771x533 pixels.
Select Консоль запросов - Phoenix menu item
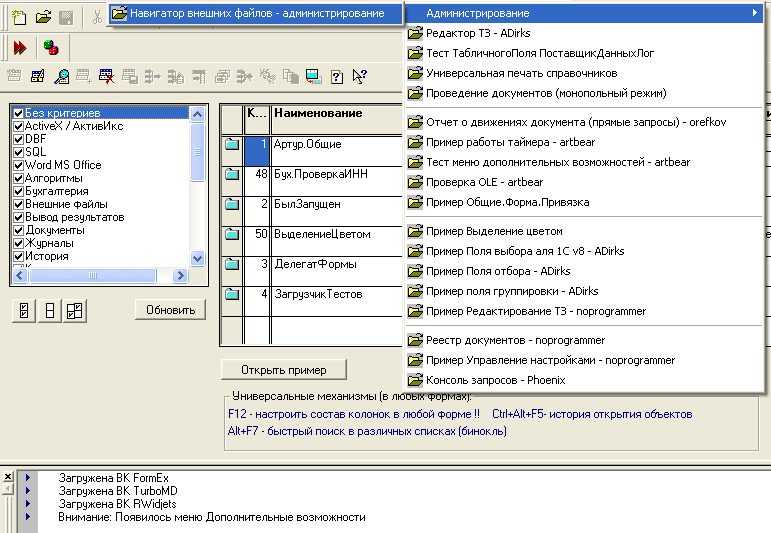(x=495, y=380)
